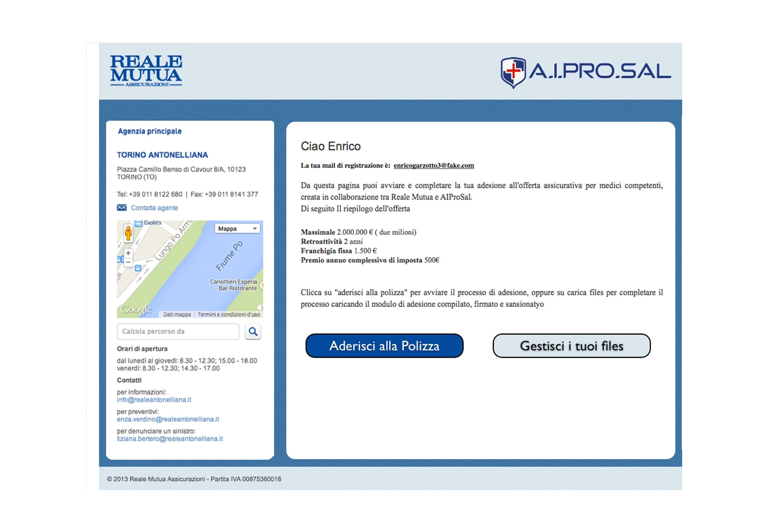Click the Google logo on the map
Image resolution: width=769 pixels, height=532 pixels.
(136, 309)
